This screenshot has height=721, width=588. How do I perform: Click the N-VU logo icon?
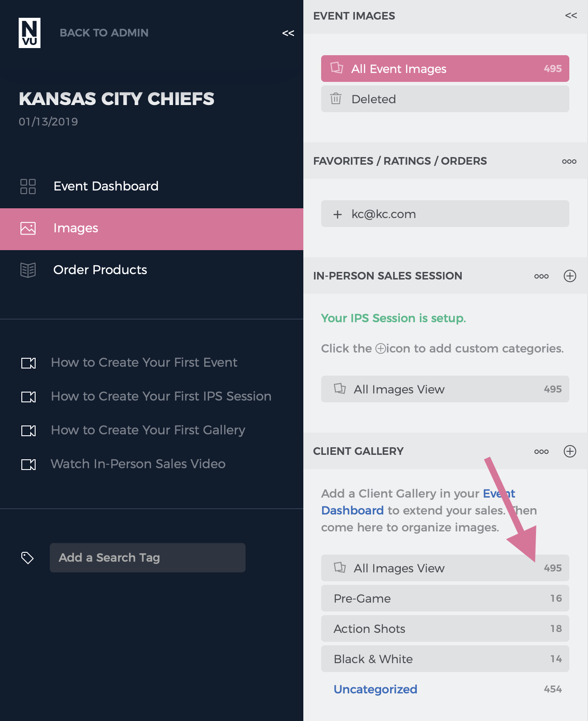tap(29, 33)
